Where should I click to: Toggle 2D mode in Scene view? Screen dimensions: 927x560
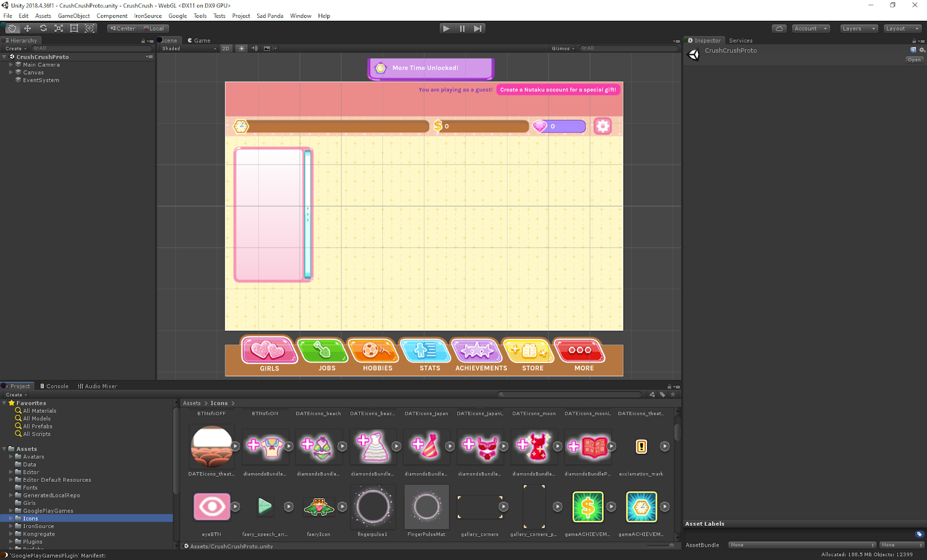(226, 49)
